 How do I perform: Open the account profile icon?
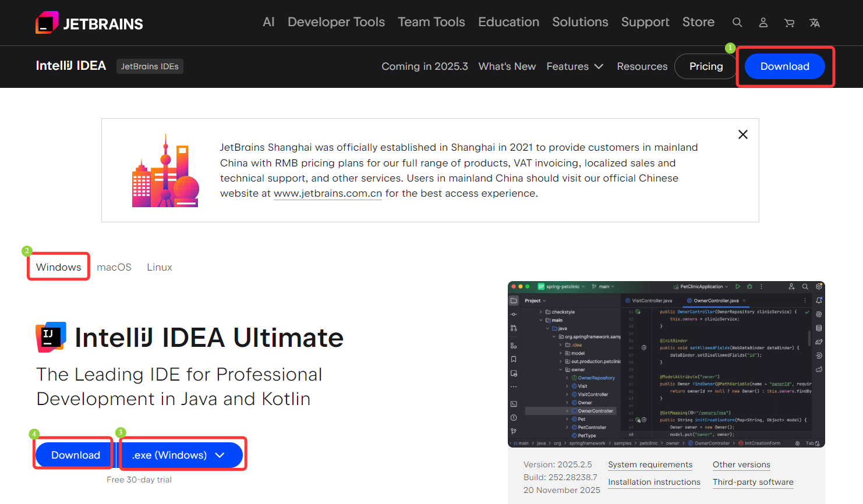[x=763, y=23]
